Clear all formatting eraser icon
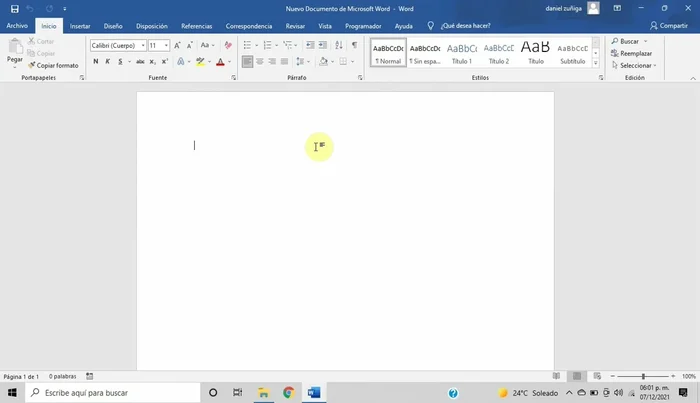Viewport: 700px width, 403px height. coord(228,45)
